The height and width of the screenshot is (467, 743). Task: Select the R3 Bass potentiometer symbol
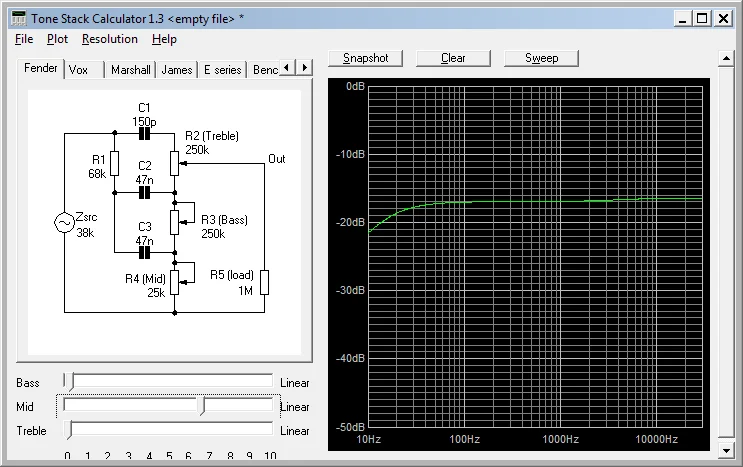coord(175,220)
